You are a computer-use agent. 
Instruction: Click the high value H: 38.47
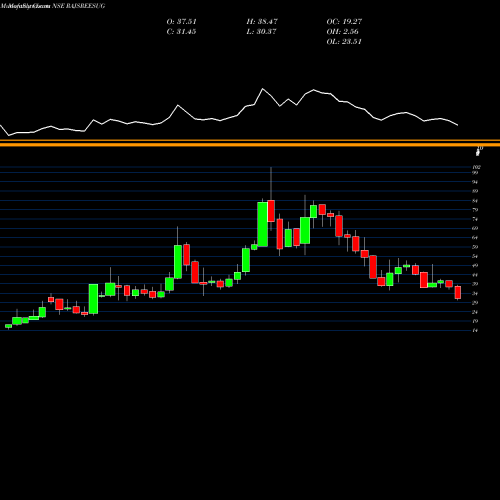coord(262,22)
